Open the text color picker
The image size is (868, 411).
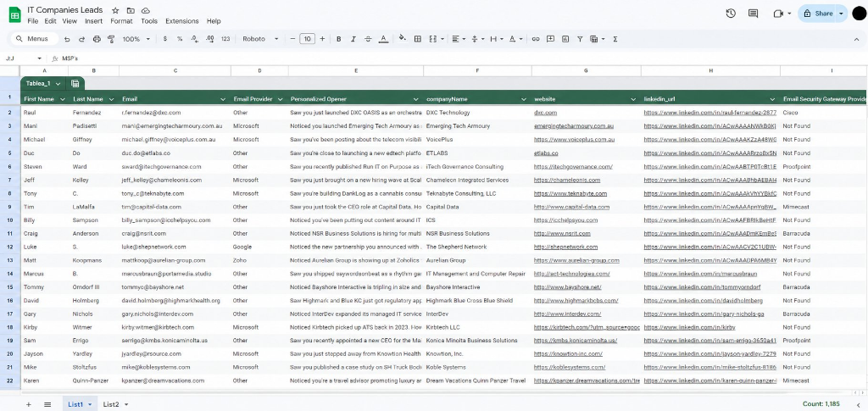(383, 39)
